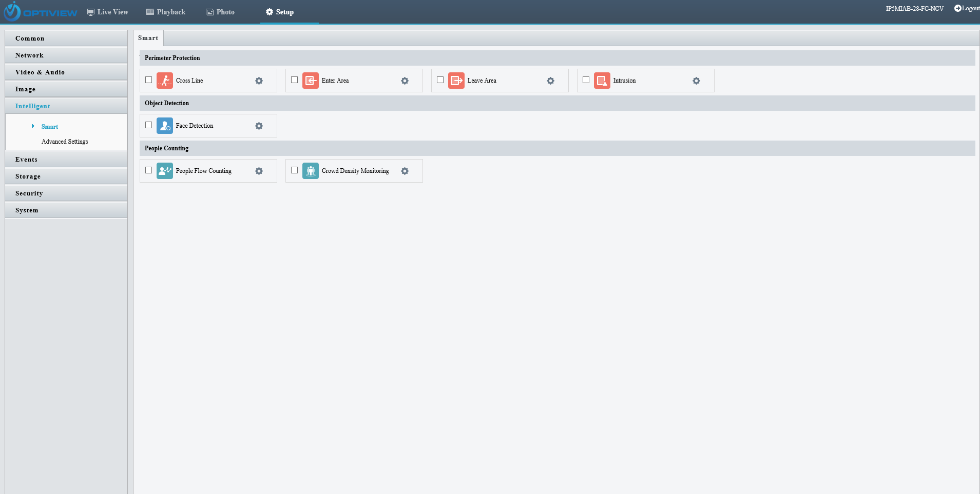The height and width of the screenshot is (494, 980).
Task: Open Advanced Settings under Intelligent
Action: pos(65,142)
